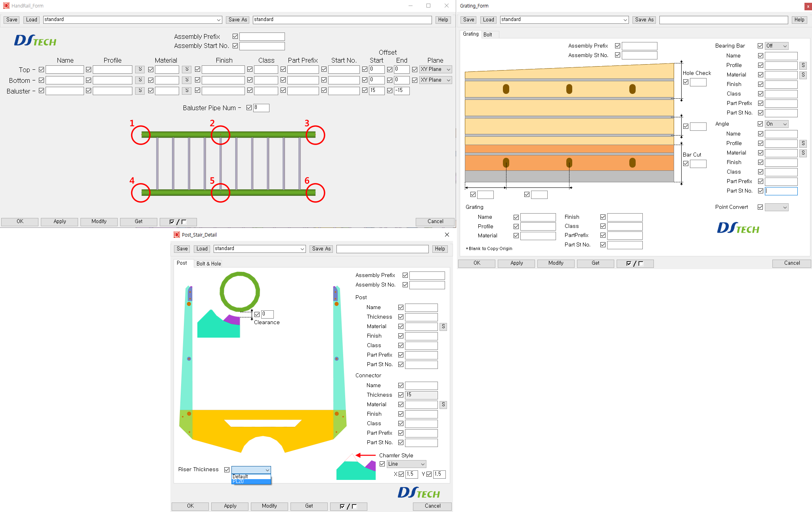Click S button beside Post Material field

(443, 327)
